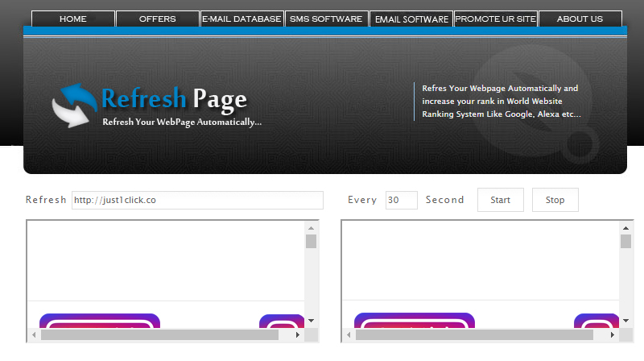The height and width of the screenshot is (361, 644).
Task: Click the Refresh Page arrows logo
Action: [x=74, y=106]
